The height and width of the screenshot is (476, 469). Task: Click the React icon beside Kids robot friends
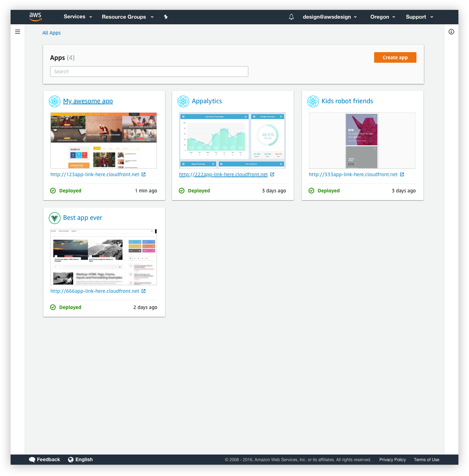tap(313, 101)
